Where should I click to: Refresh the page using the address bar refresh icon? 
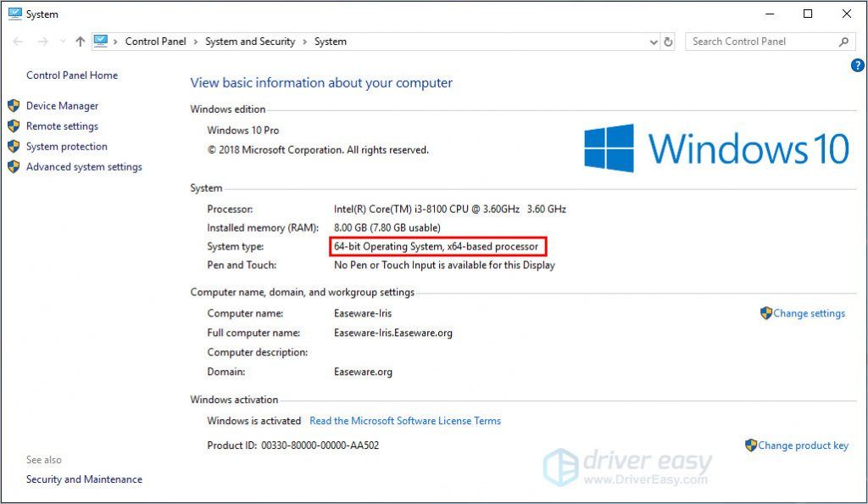click(669, 42)
